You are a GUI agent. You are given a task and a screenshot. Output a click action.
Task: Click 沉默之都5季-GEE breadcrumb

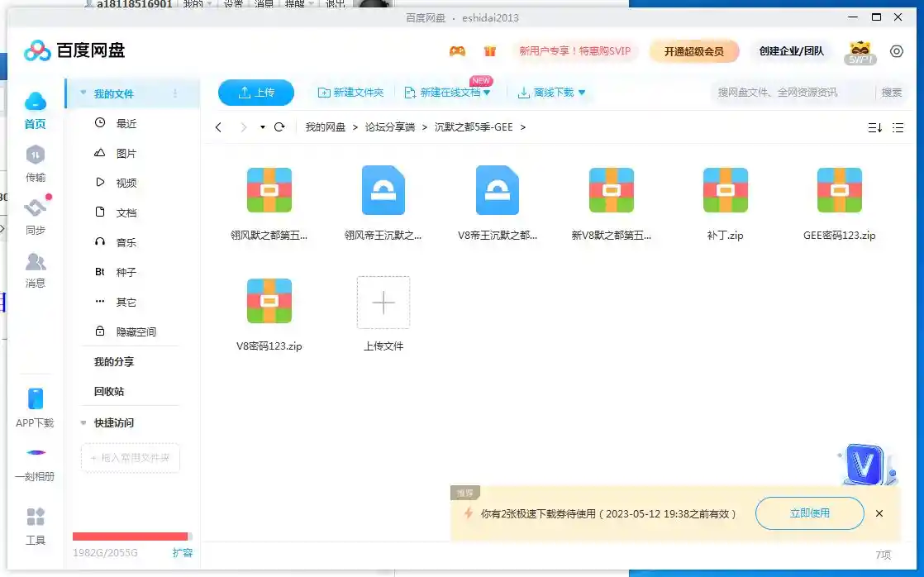coord(474,127)
